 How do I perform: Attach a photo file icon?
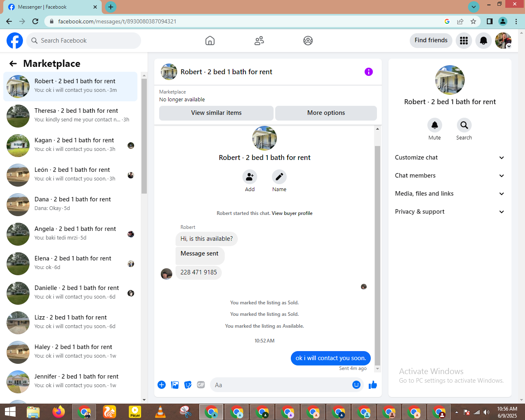tap(175, 385)
